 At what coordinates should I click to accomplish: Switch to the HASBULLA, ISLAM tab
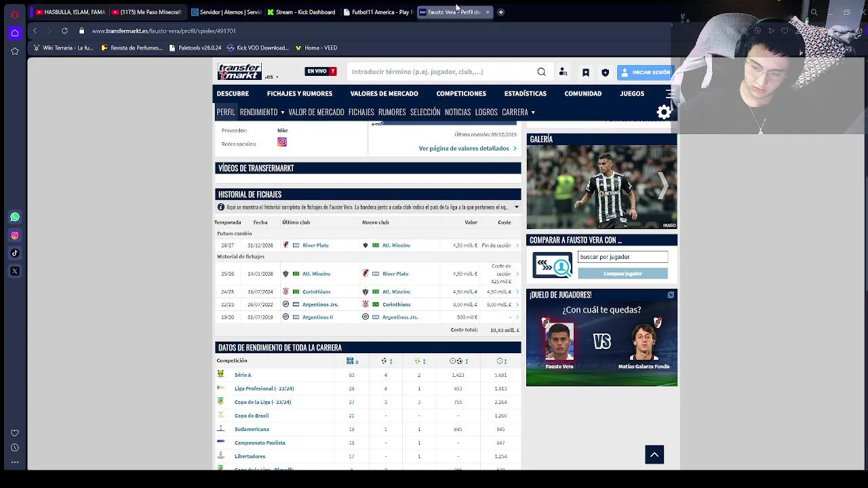(x=69, y=12)
